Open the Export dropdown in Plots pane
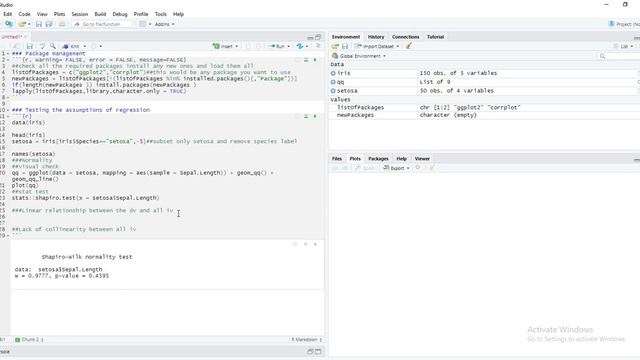The height and width of the screenshot is (360, 640). [396, 168]
